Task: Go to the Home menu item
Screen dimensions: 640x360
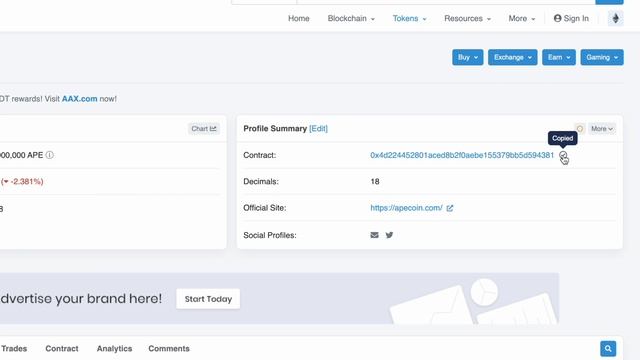Action: point(299,18)
